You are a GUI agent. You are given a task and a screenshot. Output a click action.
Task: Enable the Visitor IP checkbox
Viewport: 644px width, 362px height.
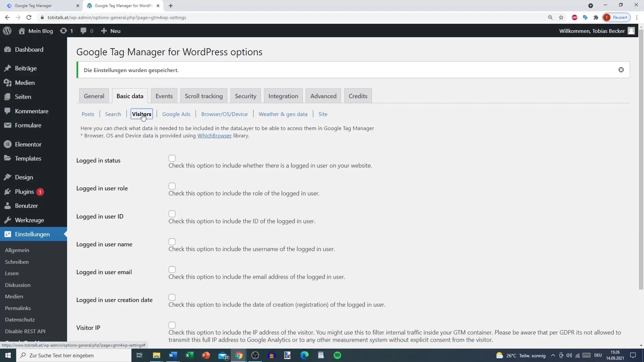click(x=172, y=325)
